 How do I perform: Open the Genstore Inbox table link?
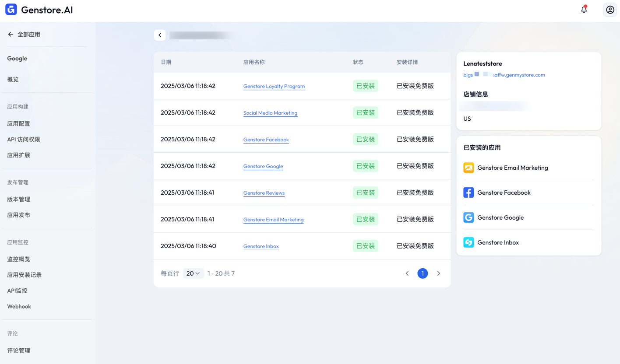click(x=261, y=246)
